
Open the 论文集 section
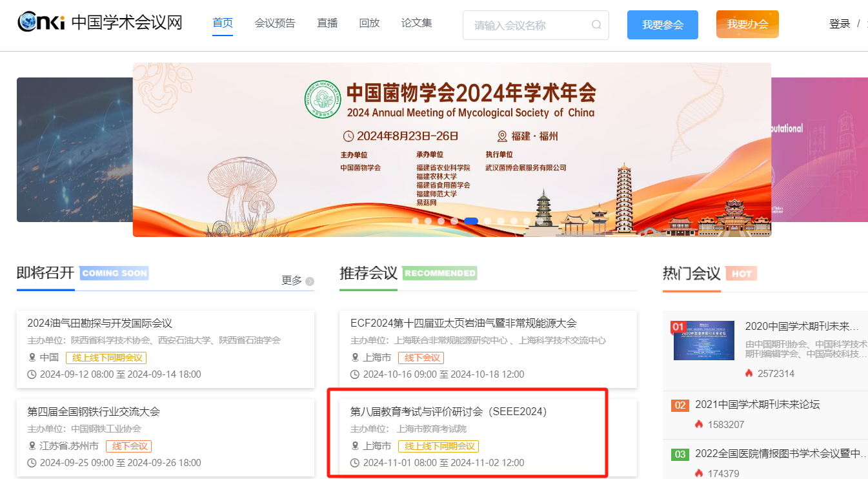416,23
